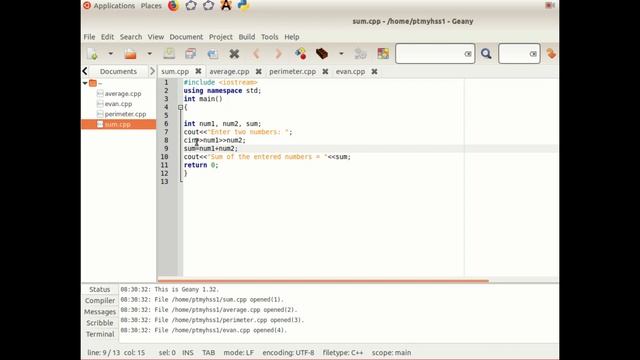Click the horizontal editor scrollbar

(323, 281)
